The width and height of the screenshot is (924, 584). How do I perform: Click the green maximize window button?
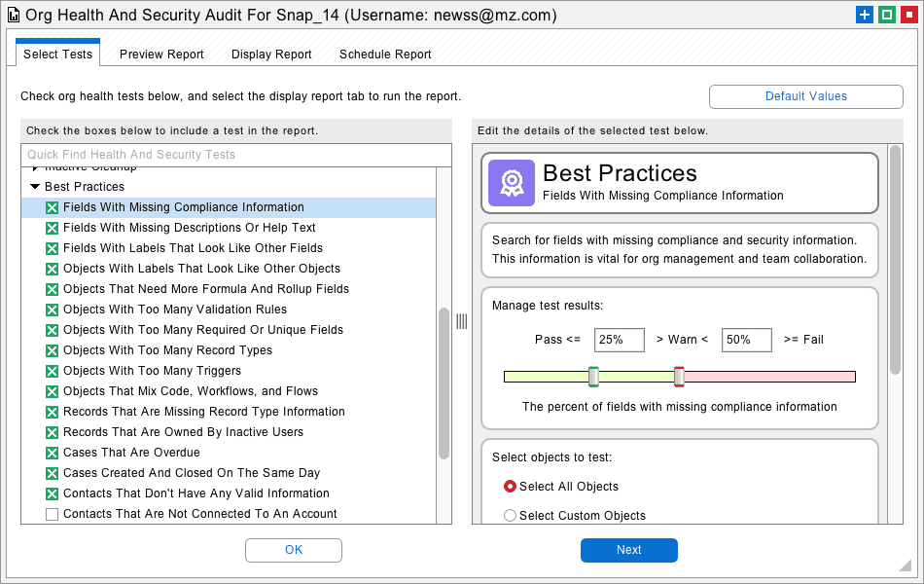887,15
